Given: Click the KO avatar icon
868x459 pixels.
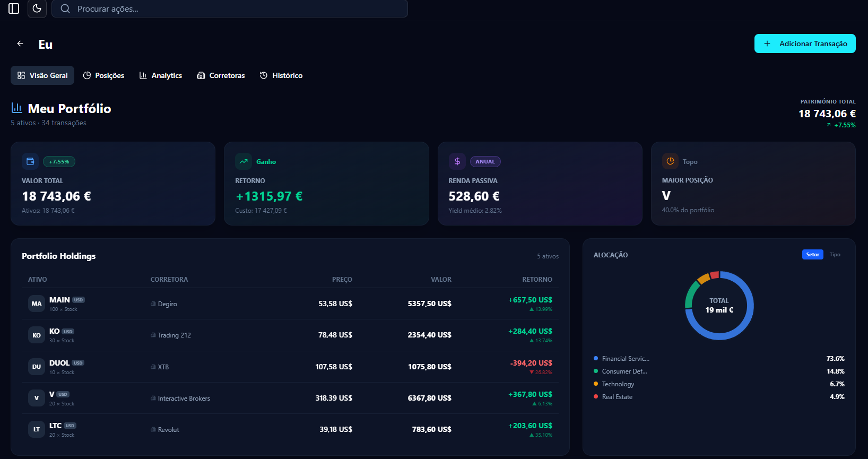Looking at the screenshot, I should click(37, 335).
